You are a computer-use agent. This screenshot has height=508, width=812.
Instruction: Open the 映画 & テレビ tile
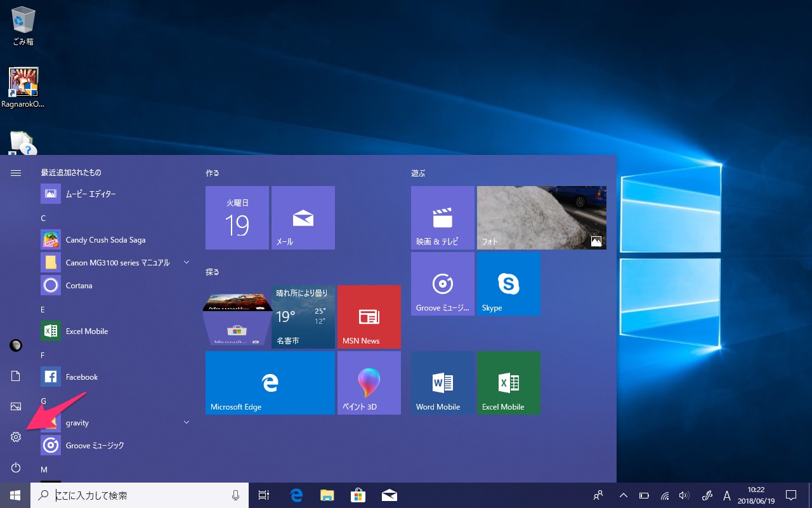443,218
